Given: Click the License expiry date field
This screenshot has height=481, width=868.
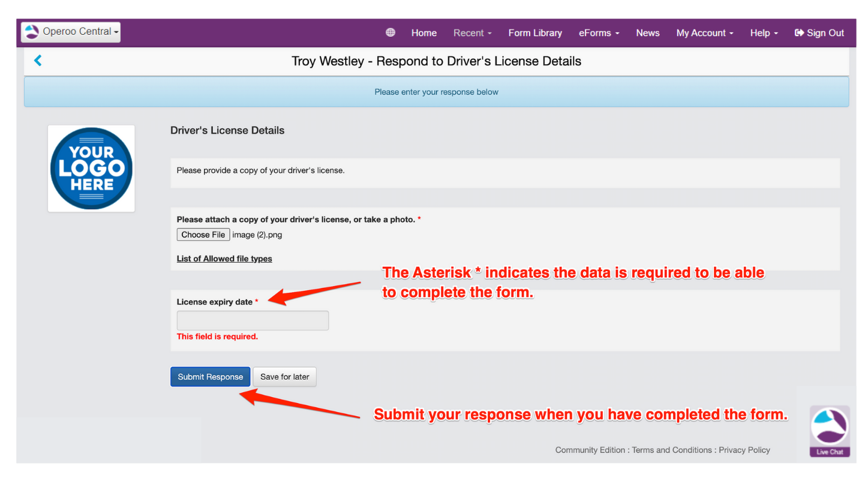Looking at the screenshot, I should tap(253, 320).
